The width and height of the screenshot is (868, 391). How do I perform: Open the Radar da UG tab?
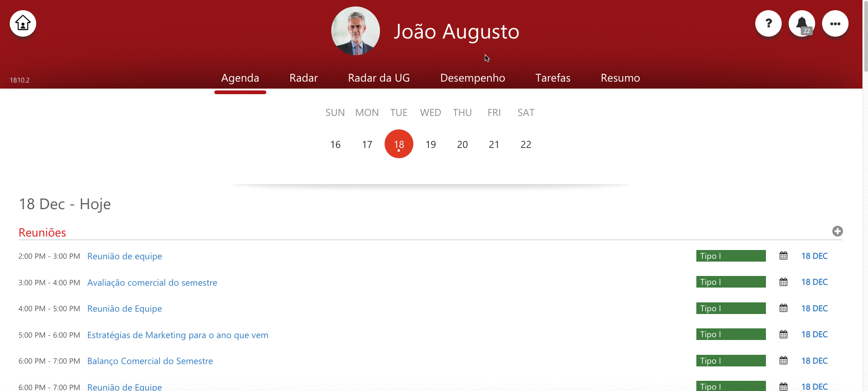click(x=379, y=78)
